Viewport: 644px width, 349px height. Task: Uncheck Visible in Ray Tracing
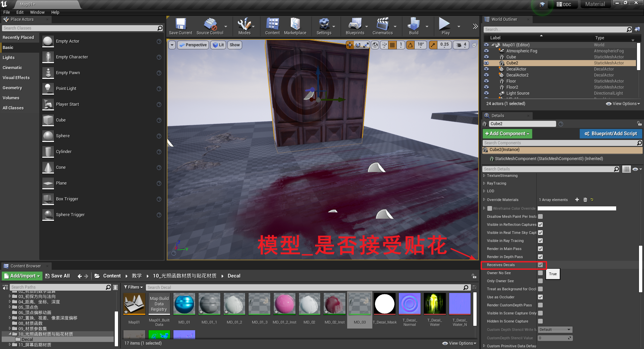coord(540,241)
